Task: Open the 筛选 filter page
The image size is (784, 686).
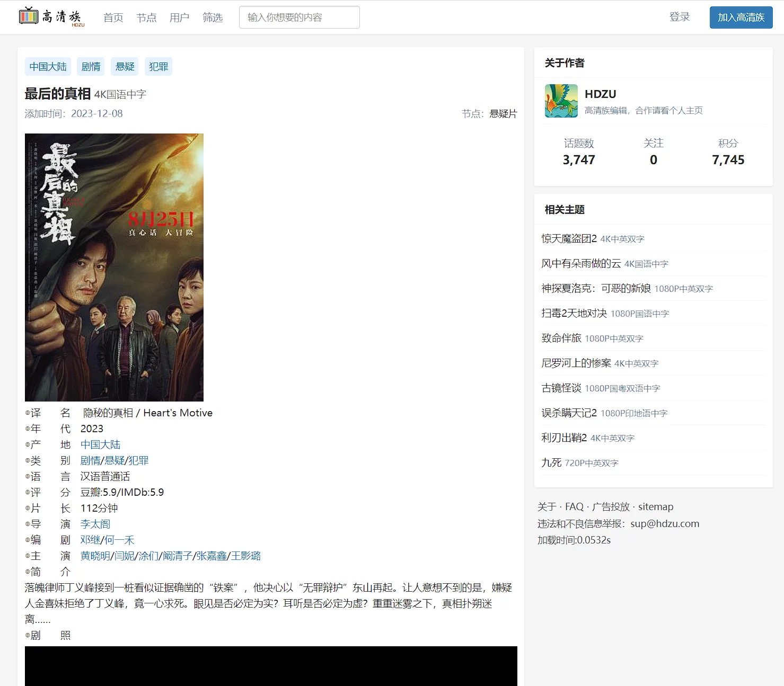Action: [x=213, y=17]
